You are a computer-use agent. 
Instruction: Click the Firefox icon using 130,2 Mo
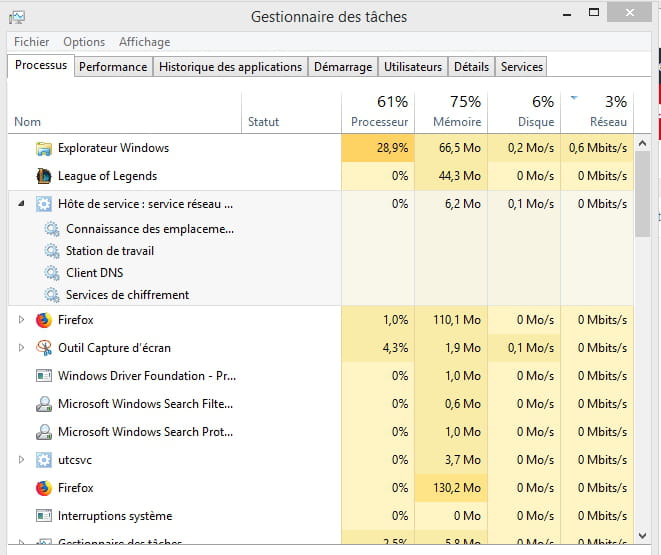tap(44, 488)
